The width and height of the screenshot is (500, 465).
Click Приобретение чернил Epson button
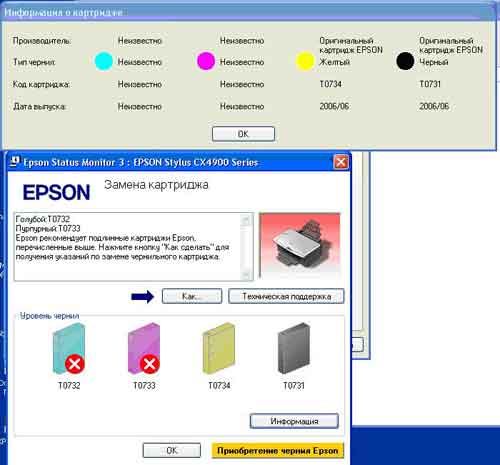coord(278,451)
